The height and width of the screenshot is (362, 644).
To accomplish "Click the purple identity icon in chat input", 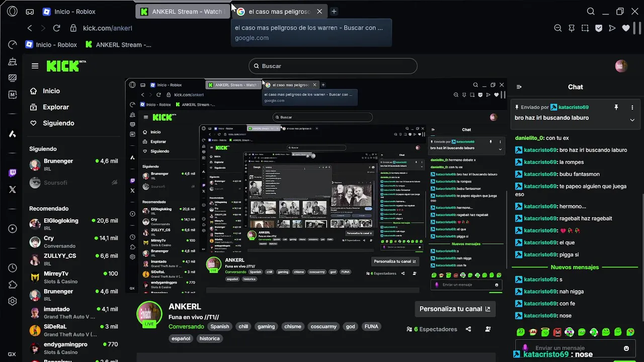I will pyautogui.click(x=525, y=348).
